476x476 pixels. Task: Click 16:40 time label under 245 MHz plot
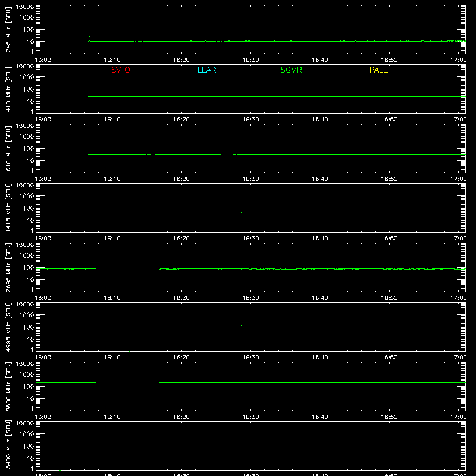(320, 60)
